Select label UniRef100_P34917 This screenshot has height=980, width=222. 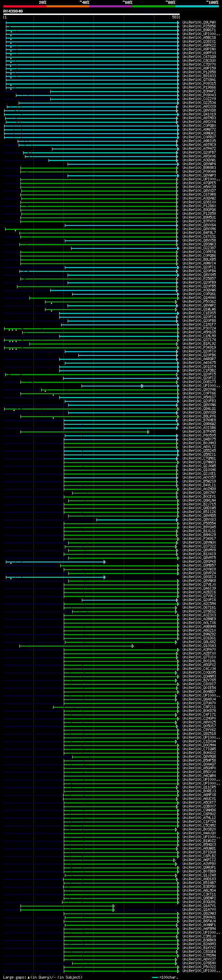pos(199,539)
